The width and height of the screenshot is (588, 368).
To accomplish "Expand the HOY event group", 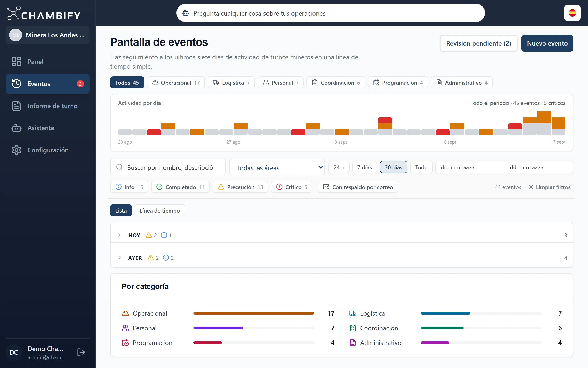I will tap(342, 235).
